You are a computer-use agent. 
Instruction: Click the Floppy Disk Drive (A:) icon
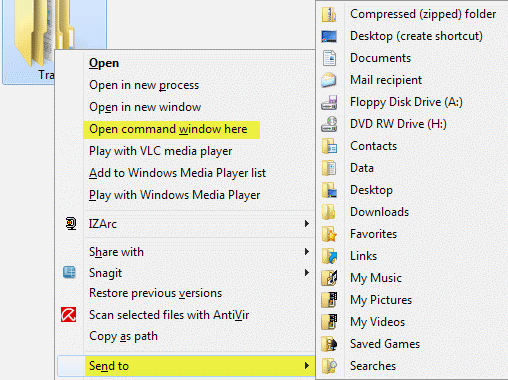(x=329, y=102)
